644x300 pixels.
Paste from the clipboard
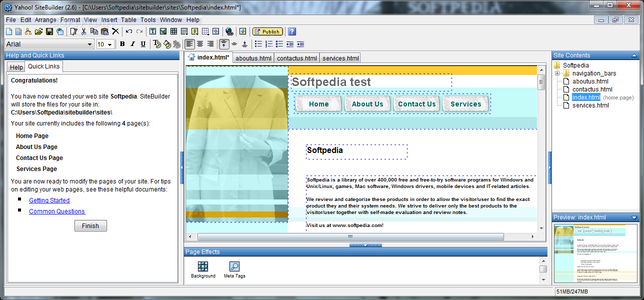pos(104,31)
